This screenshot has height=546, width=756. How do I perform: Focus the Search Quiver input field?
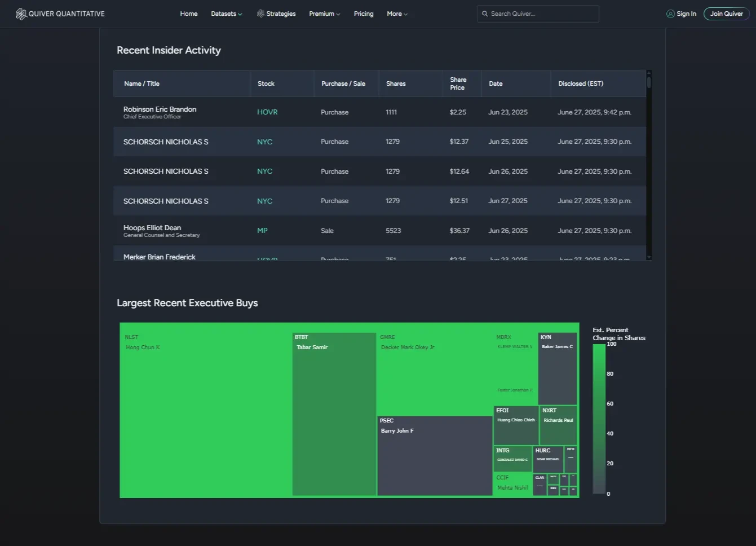pyautogui.click(x=538, y=14)
